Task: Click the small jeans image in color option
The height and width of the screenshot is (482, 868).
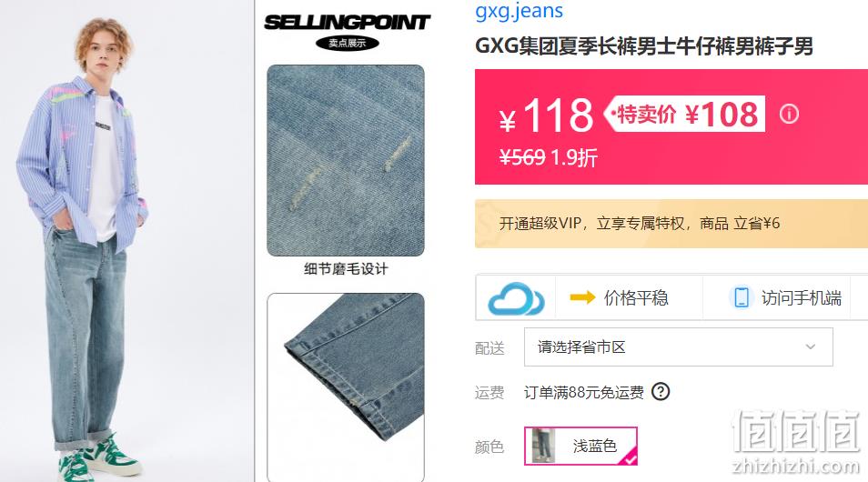Action: click(542, 446)
